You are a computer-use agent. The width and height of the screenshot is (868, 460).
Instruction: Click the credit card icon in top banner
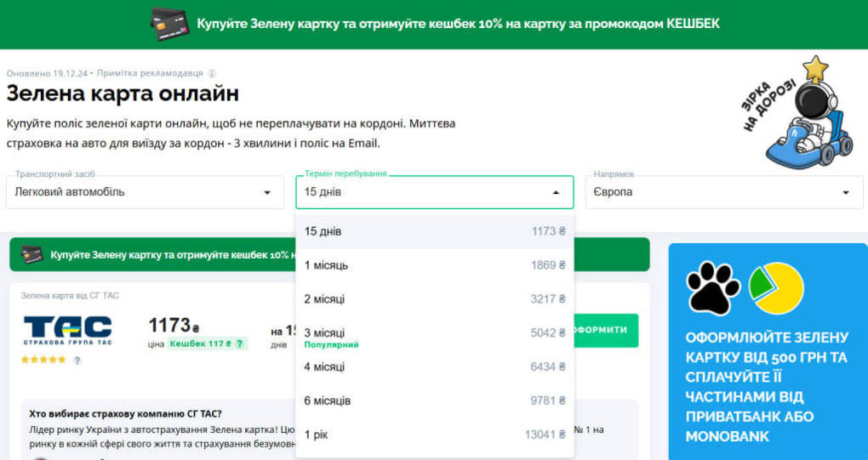pos(168,23)
